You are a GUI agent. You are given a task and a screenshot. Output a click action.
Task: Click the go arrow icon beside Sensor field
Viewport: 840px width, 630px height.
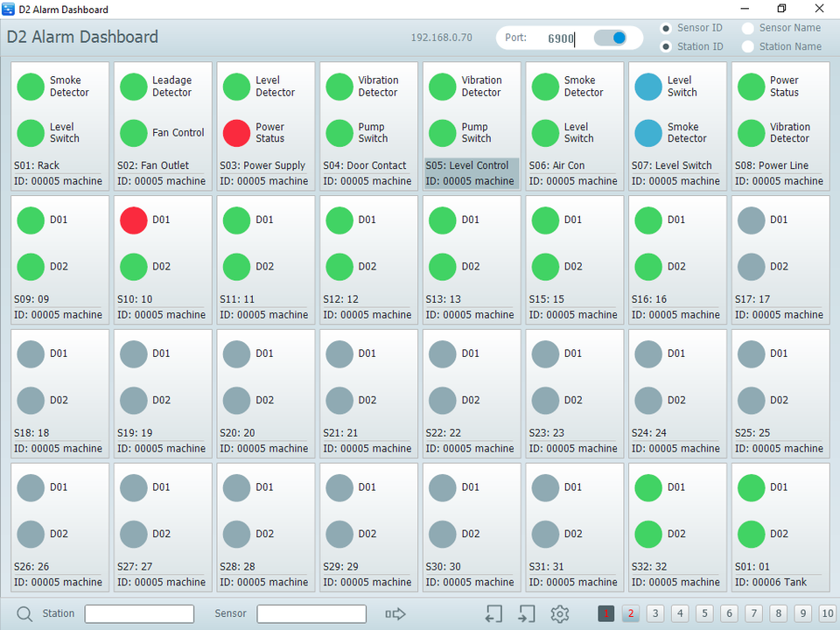[x=395, y=614]
